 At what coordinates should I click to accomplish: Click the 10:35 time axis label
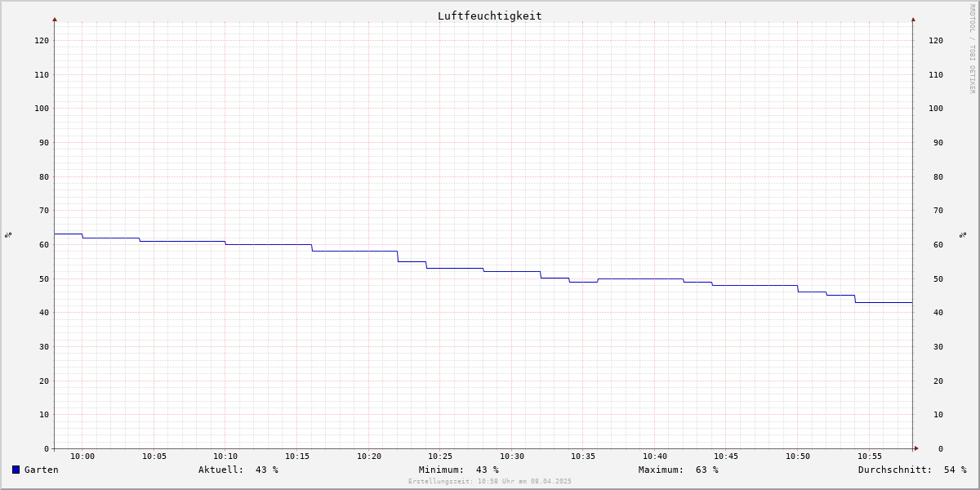pos(583,457)
